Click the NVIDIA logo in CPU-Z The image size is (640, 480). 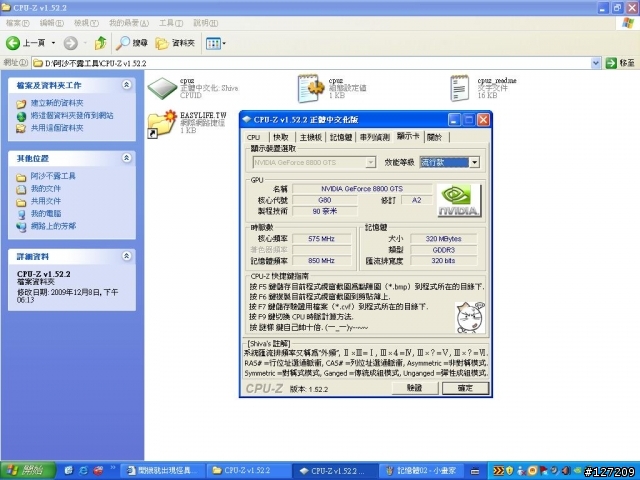click(x=459, y=200)
